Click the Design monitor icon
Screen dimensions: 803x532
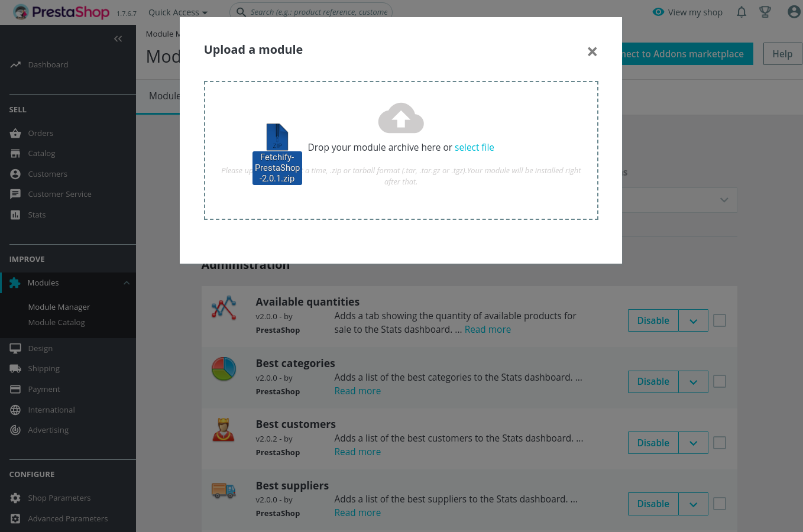pos(15,348)
